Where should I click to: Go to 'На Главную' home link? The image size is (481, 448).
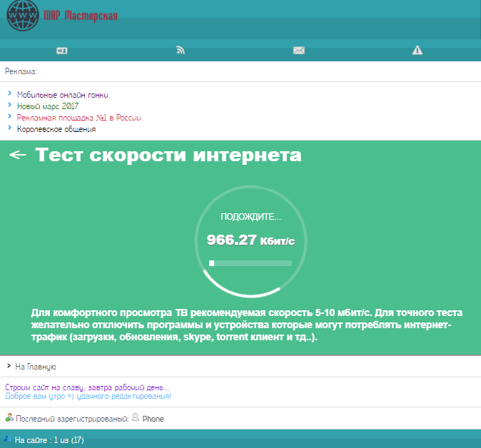click(36, 367)
